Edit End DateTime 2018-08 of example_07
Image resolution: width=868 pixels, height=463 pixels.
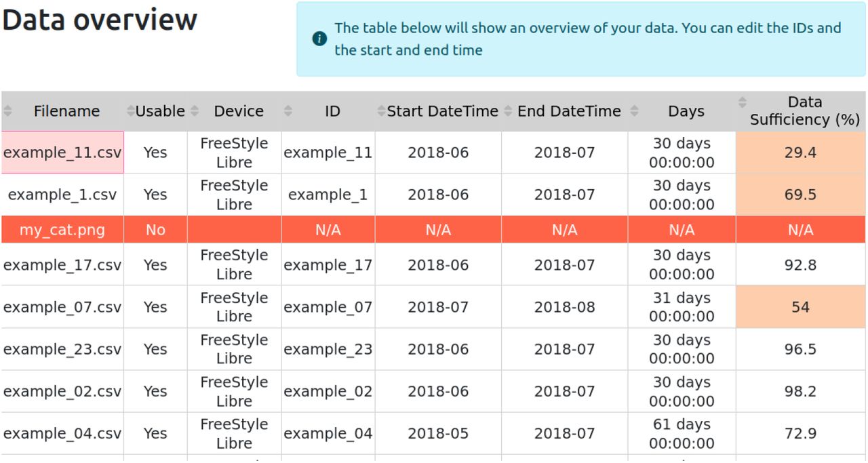[x=564, y=307]
